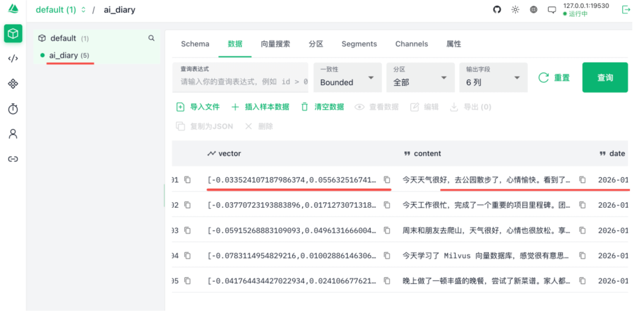Click the 重置 reset button
This screenshot has height=321, width=644.
pos(554,78)
